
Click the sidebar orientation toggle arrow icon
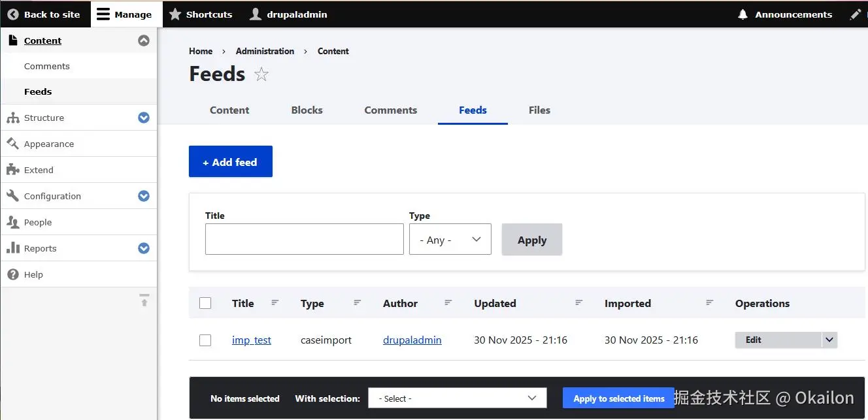pos(144,300)
